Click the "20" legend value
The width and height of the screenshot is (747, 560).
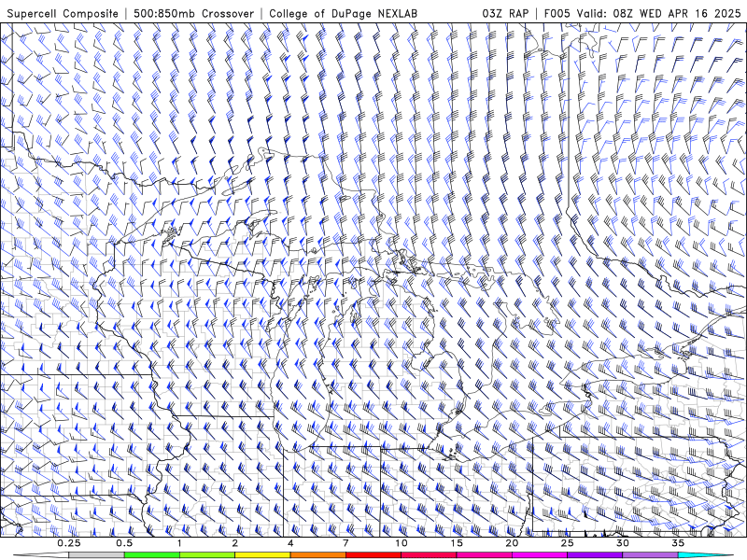coord(512,543)
